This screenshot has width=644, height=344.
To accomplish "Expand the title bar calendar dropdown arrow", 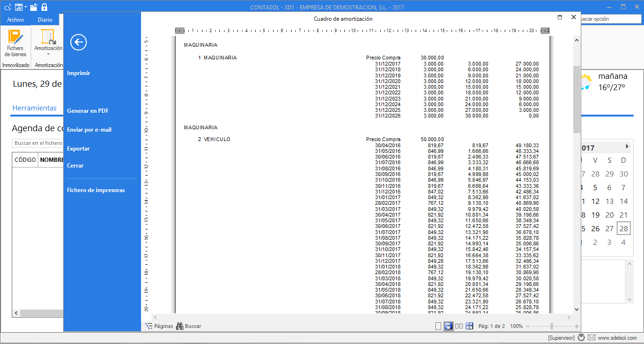I will (25, 7).
